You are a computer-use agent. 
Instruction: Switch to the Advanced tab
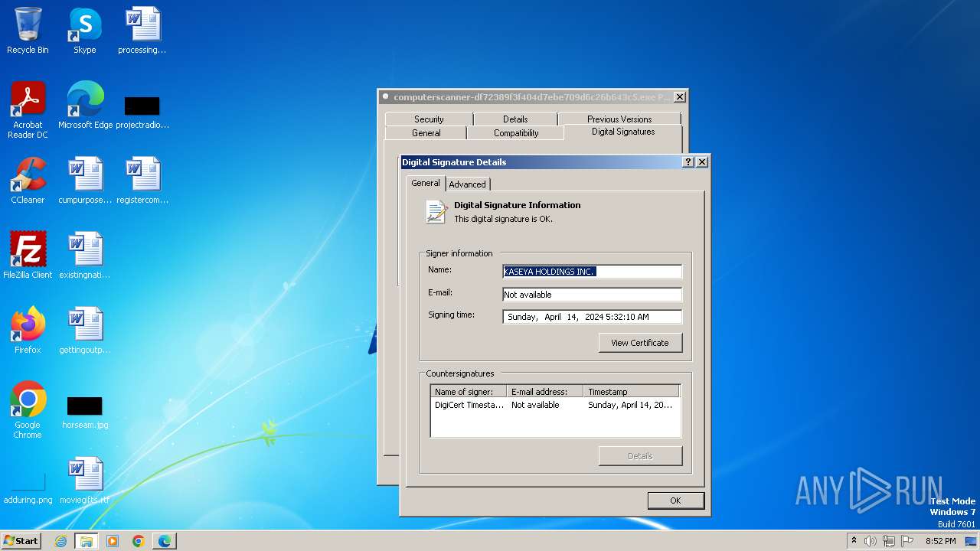467,184
